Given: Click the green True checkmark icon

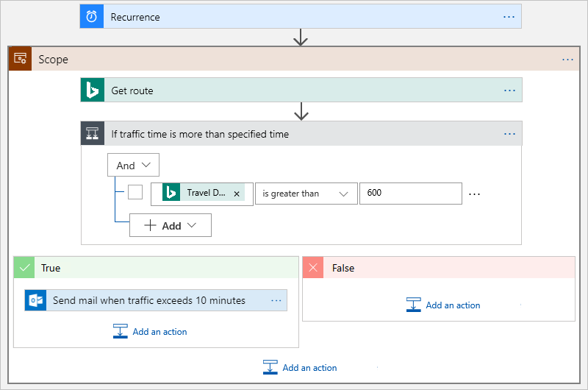Looking at the screenshot, I should pos(26,268).
